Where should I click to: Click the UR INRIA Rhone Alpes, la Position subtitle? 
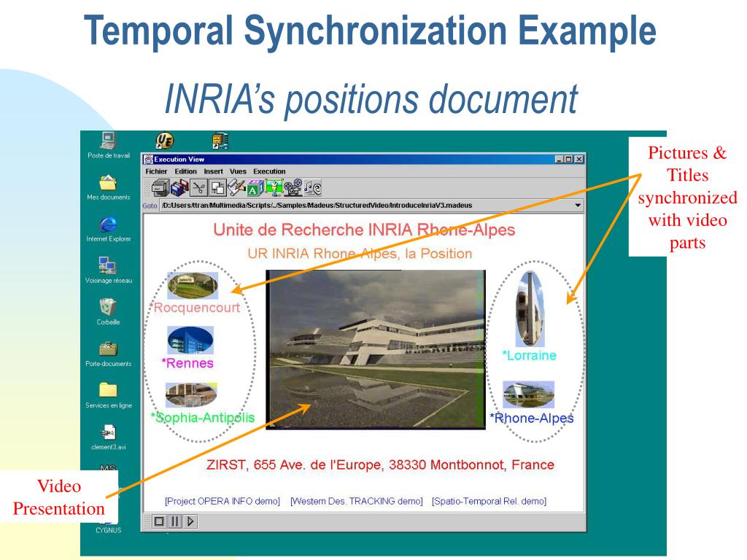[x=360, y=253]
